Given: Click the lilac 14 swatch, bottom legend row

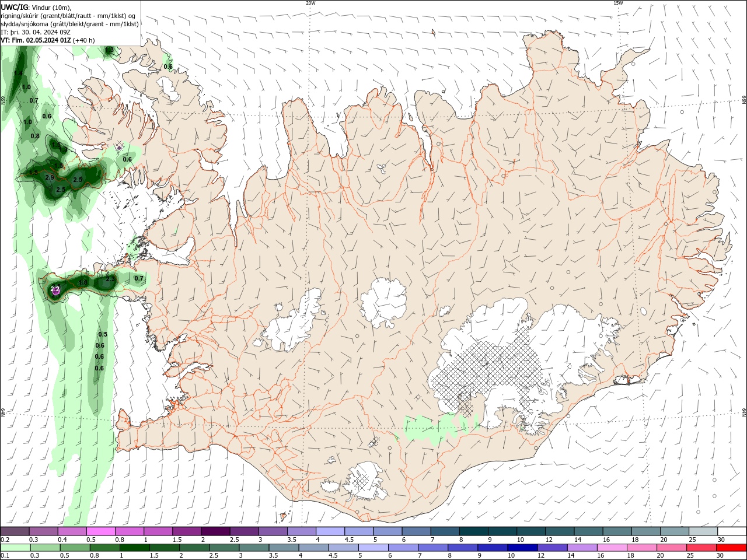Looking at the screenshot, I should (582, 548).
